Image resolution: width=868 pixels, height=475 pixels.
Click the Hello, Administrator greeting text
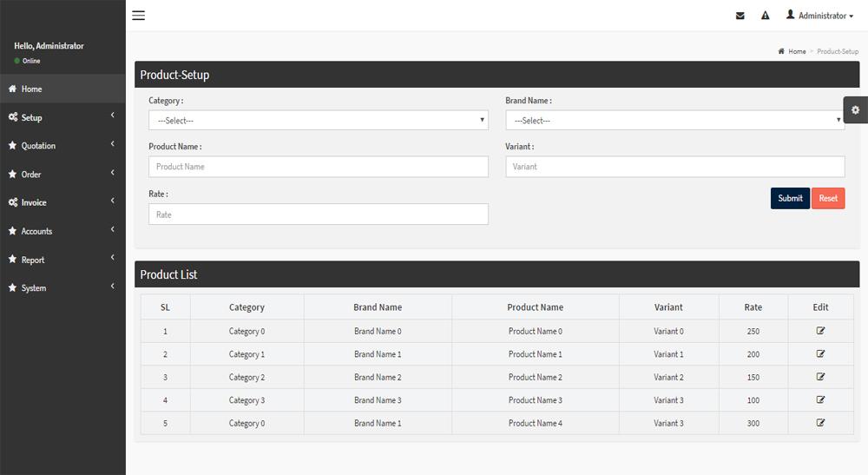pos(49,45)
